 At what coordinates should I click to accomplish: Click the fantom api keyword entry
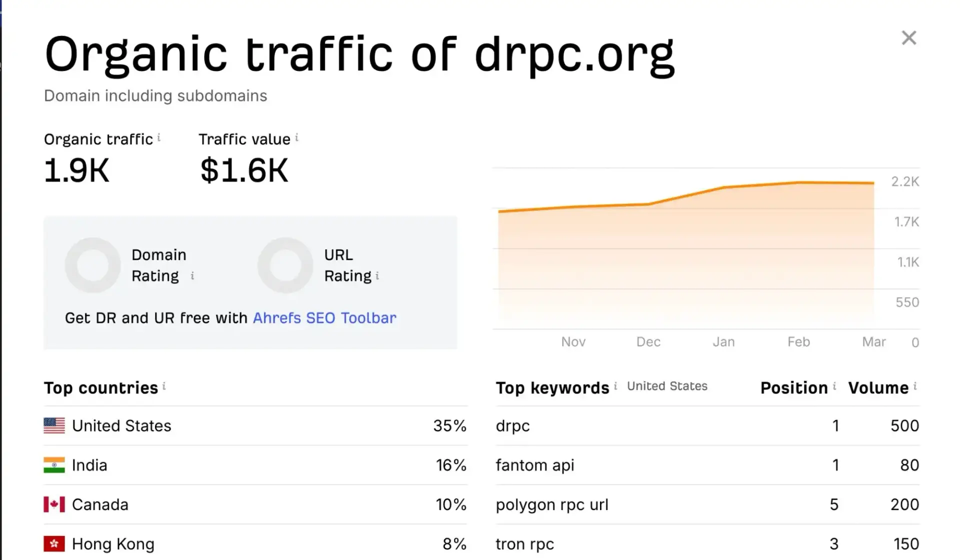(534, 465)
